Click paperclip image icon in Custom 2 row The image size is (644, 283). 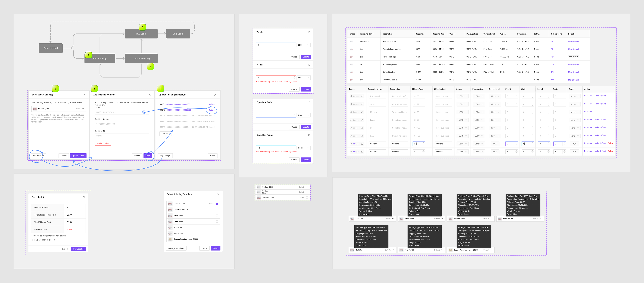[351, 152]
